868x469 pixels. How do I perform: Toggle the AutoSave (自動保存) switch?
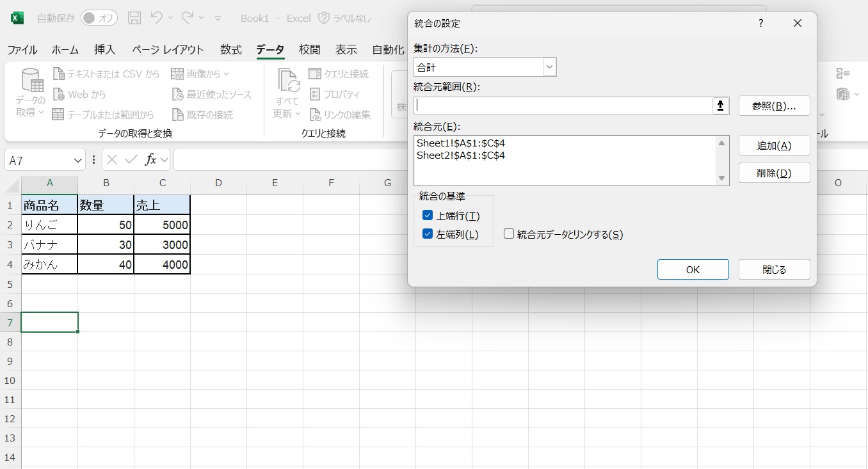pyautogui.click(x=99, y=18)
